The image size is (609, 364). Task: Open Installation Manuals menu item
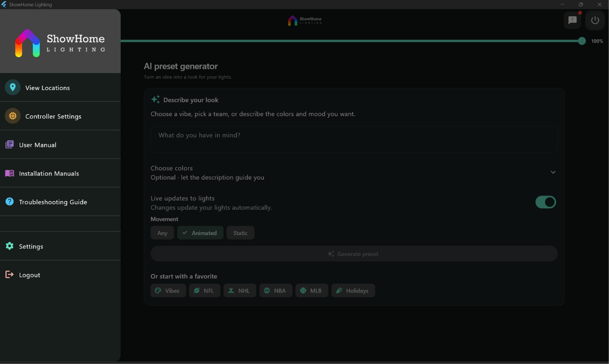pos(60,173)
